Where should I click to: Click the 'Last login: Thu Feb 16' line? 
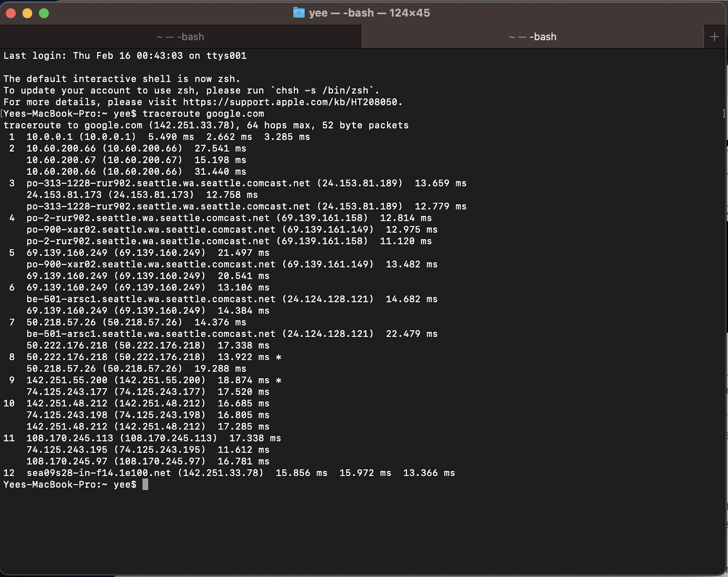[125, 56]
